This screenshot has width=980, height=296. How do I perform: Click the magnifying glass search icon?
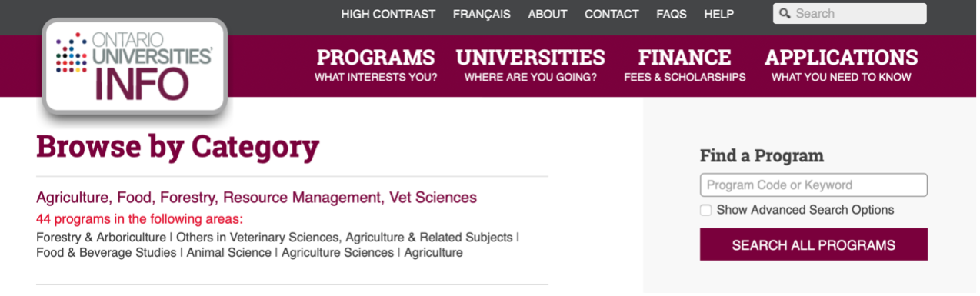785,14
